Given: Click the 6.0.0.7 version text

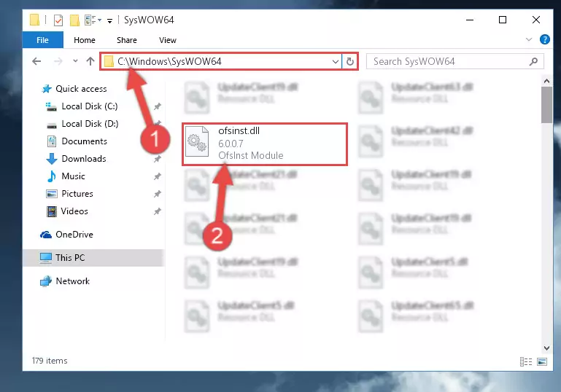Looking at the screenshot, I should (231, 144).
